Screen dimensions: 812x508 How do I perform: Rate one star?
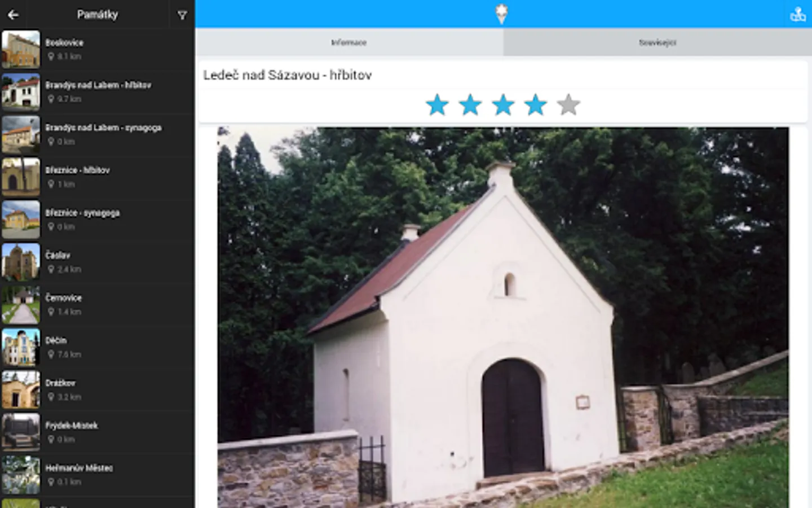(x=437, y=105)
